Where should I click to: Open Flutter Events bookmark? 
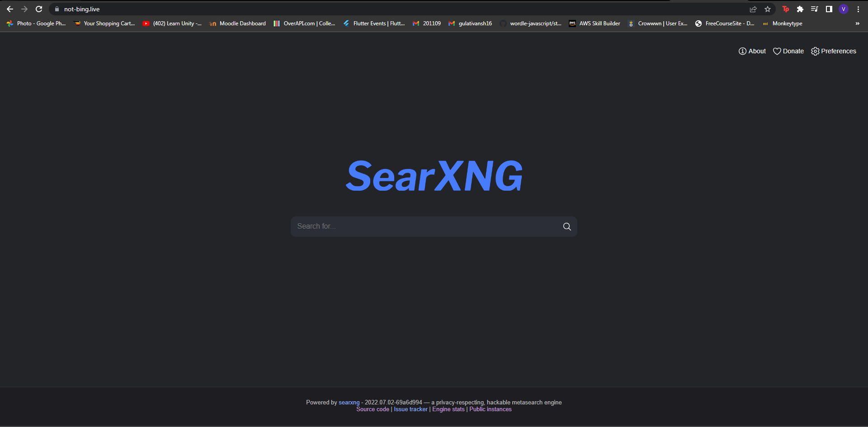point(374,23)
